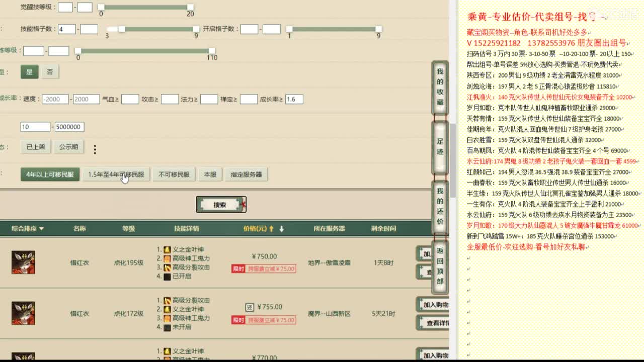
Task: Click 禅定≥ input field
Action: [249, 99]
